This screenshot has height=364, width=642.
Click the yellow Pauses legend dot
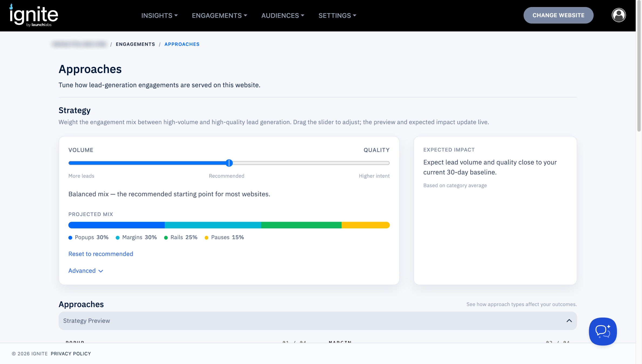[206, 238]
